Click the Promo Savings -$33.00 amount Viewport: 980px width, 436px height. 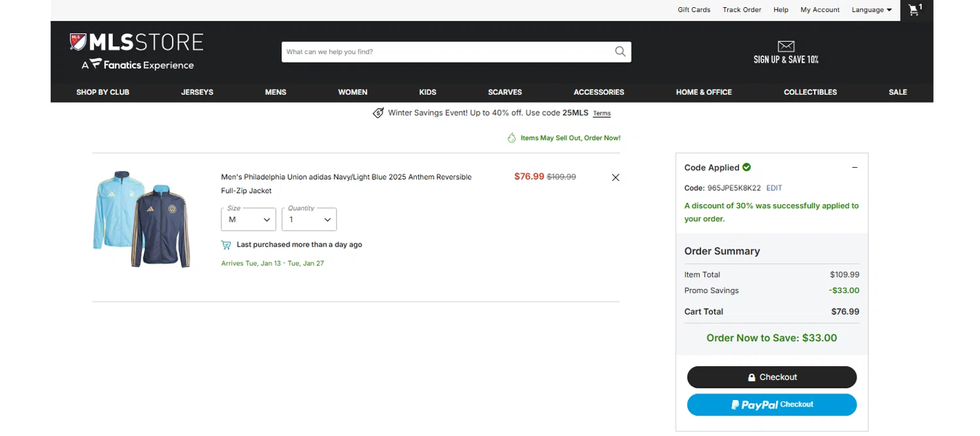click(x=844, y=290)
